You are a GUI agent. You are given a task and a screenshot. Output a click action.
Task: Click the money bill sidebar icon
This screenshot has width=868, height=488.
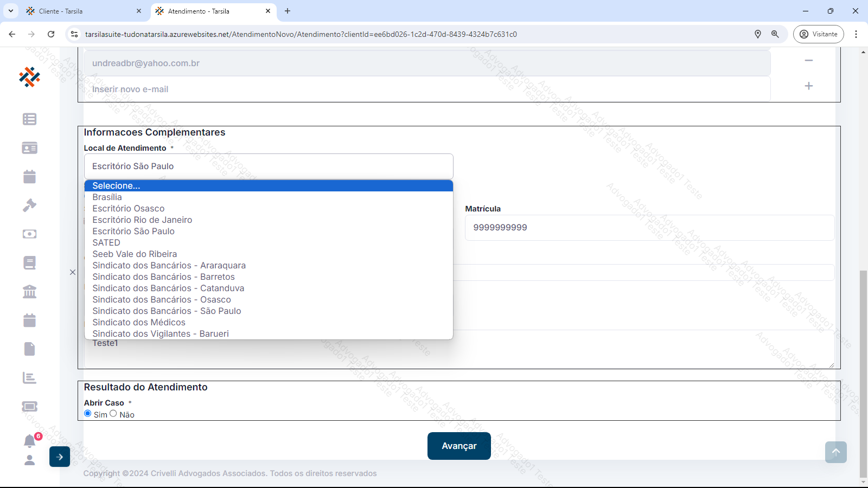pos(29,234)
